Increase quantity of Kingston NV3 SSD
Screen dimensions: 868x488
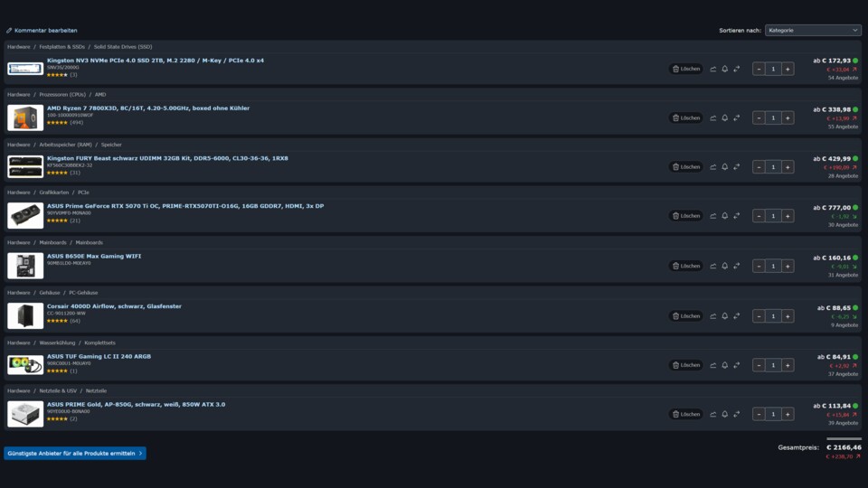(788, 70)
